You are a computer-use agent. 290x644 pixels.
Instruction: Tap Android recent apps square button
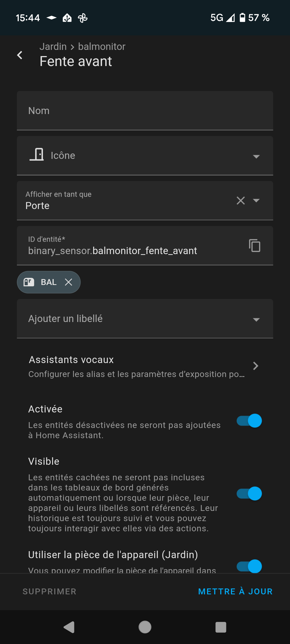coord(221,627)
